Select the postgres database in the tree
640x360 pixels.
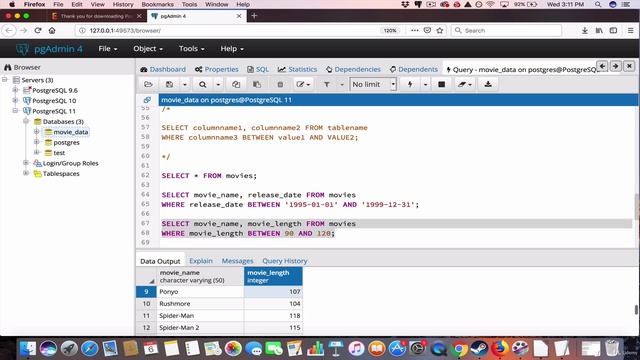66,142
